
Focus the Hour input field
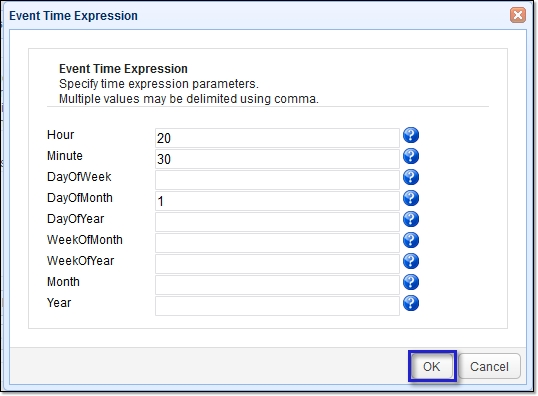tap(277, 138)
